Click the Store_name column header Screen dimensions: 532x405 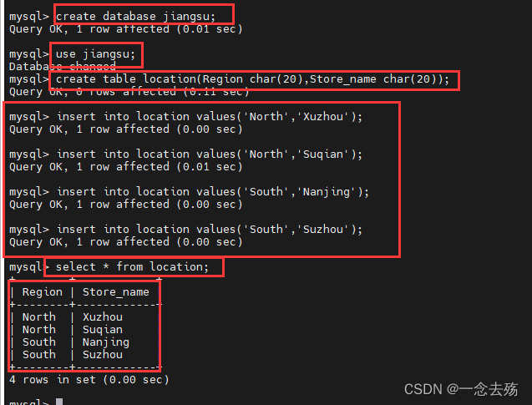tap(115, 292)
